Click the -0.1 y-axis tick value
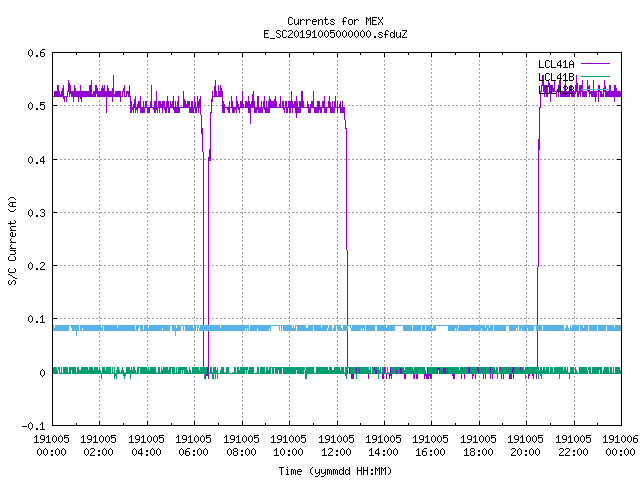Screen dimensions: 640x480 click(x=33, y=426)
